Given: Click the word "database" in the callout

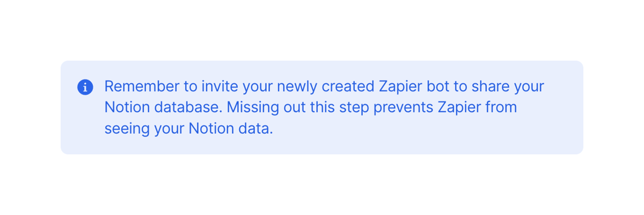Looking at the screenshot, I should 188,107.
